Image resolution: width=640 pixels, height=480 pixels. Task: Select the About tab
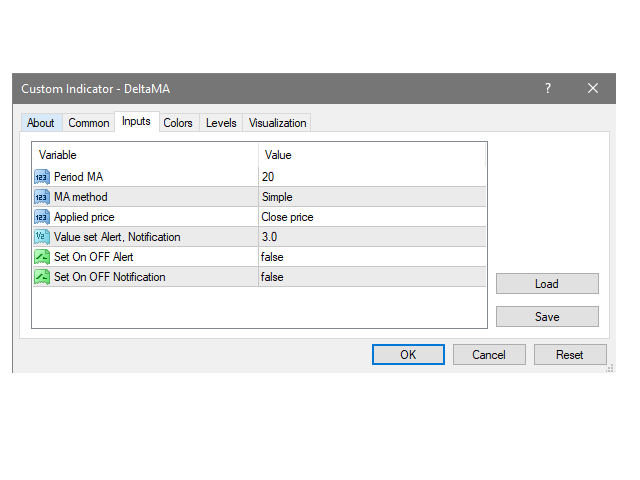click(x=41, y=123)
